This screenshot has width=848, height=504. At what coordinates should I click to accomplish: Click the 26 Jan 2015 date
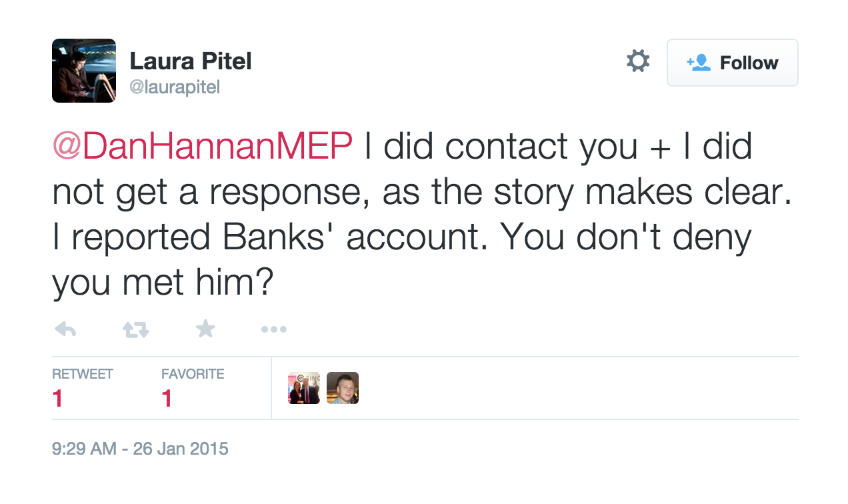point(181,449)
